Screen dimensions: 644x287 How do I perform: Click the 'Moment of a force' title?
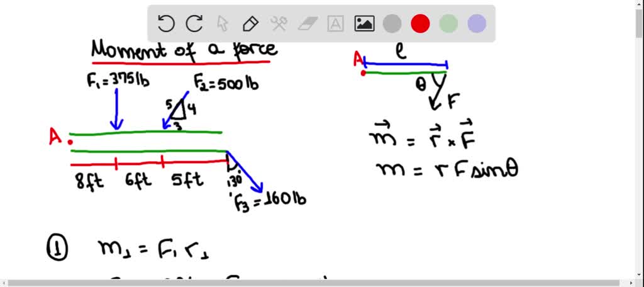(184, 50)
